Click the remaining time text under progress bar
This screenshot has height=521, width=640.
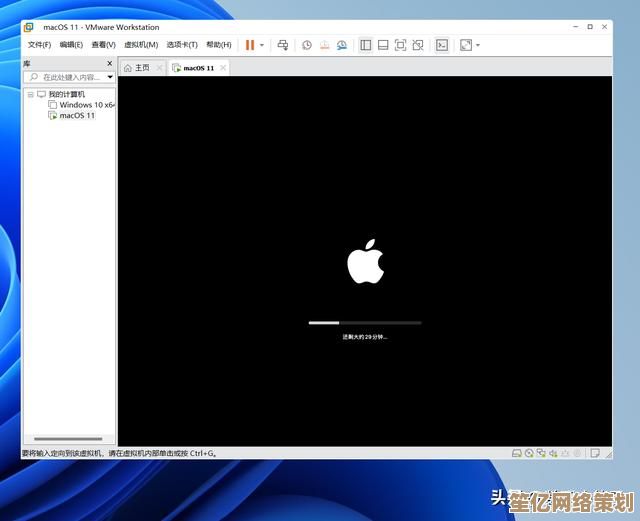point(364,337)
